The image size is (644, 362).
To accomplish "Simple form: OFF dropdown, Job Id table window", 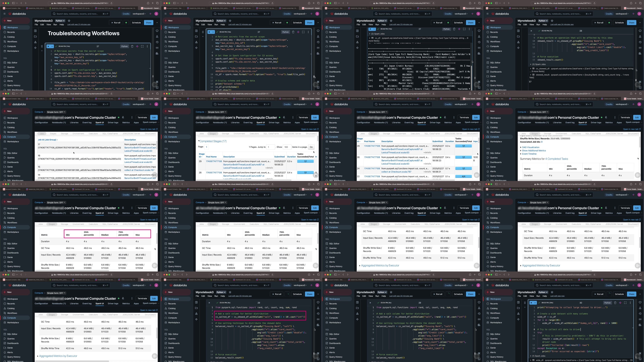I will pyautogui.click(x=56, y=112).
